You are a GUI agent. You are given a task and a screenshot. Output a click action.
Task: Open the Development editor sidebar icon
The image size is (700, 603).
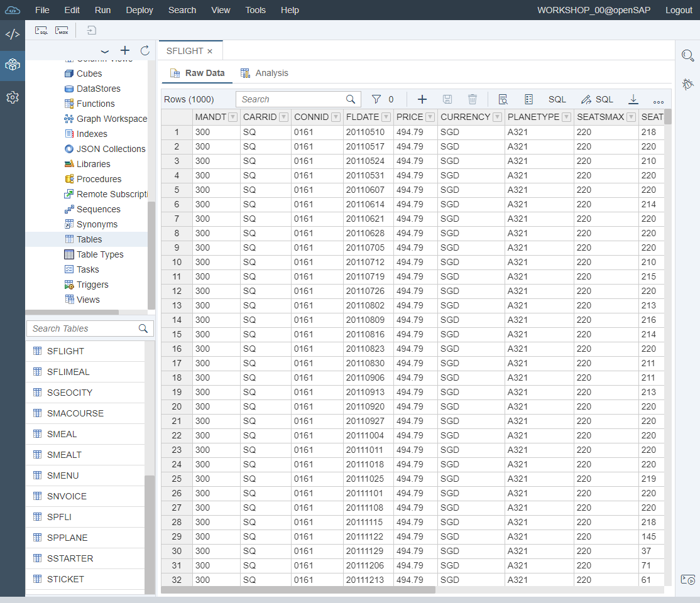pos(13,34)
